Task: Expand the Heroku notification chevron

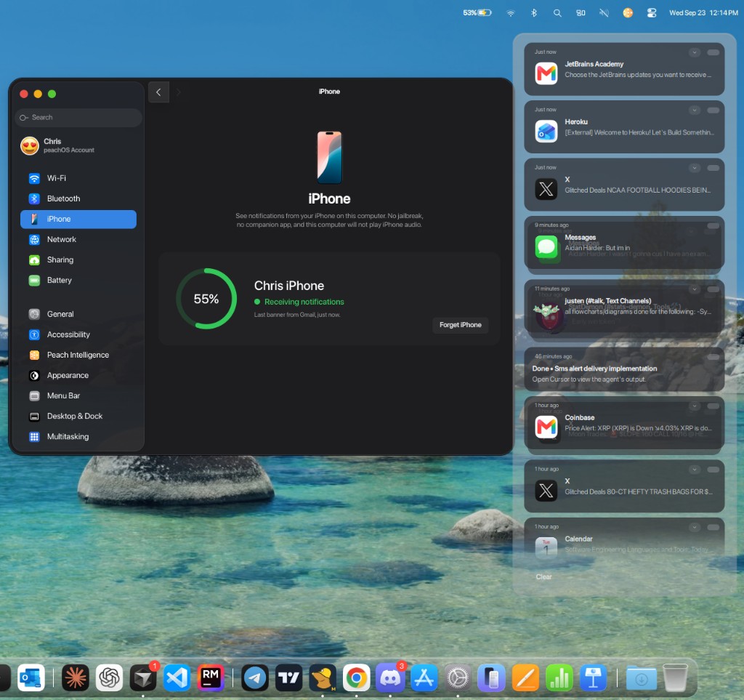Action: (x=694, y=110)
